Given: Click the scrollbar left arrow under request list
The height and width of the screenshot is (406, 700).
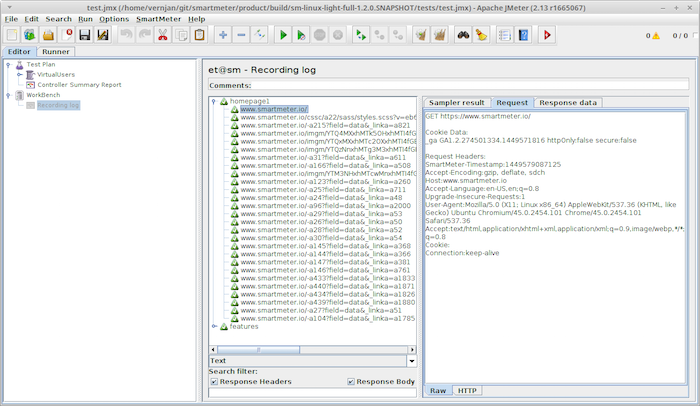Looking at the screenshot, I should point(213,350).
